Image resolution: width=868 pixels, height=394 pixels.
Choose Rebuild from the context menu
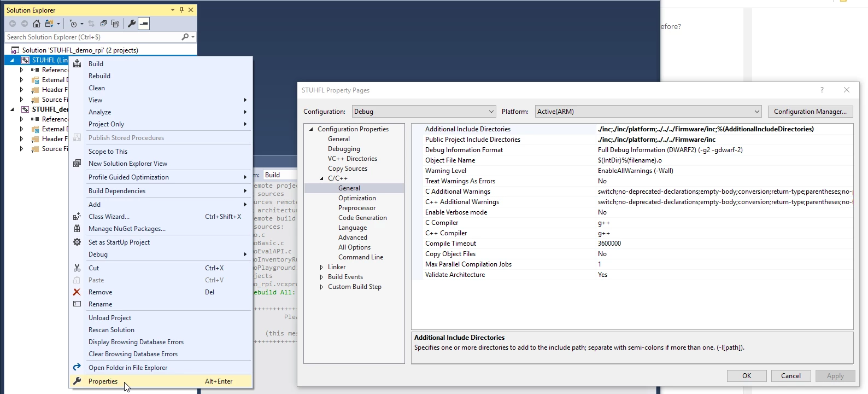[161, 76]
